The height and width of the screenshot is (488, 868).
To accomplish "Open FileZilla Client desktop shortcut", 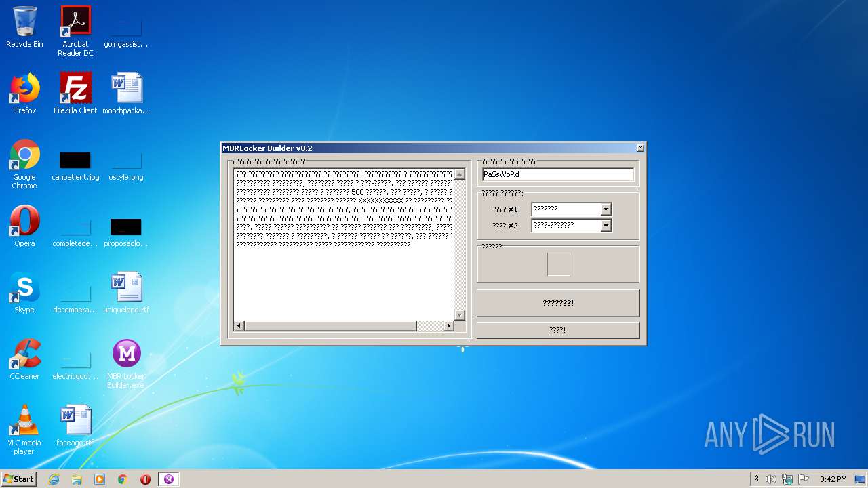I will click(75, 94).
